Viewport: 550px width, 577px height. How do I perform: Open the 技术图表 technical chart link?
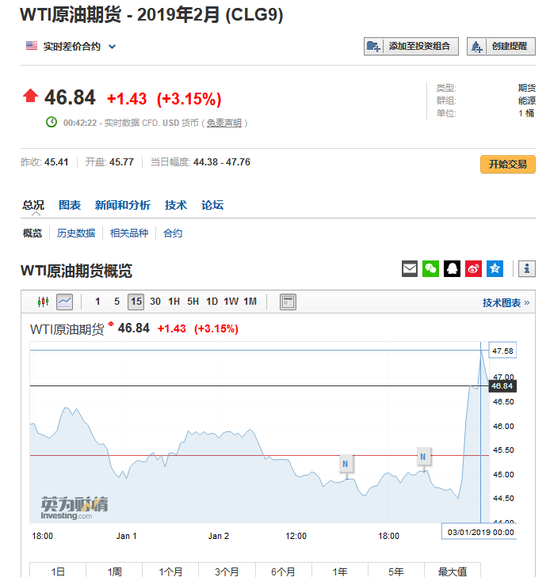pos(506,303)
